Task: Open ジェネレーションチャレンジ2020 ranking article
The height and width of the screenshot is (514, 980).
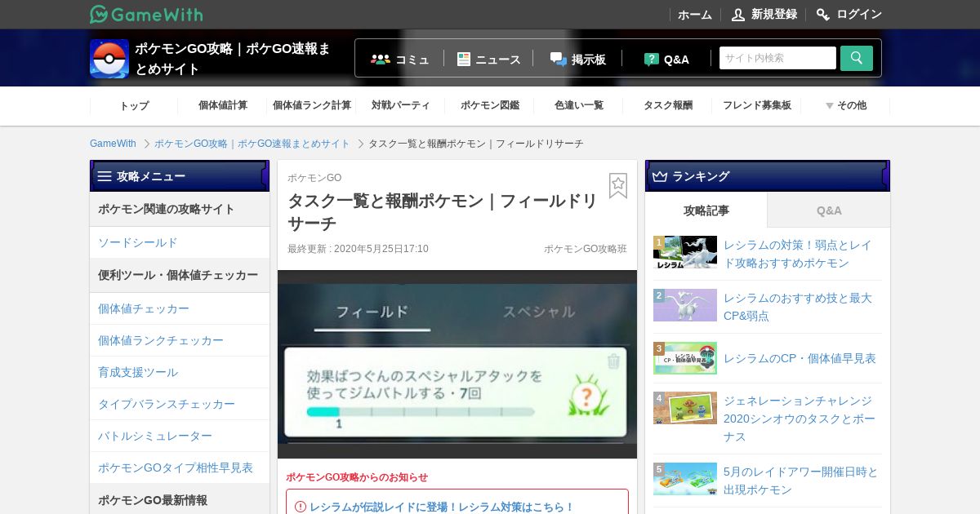Action: [800, 419]
